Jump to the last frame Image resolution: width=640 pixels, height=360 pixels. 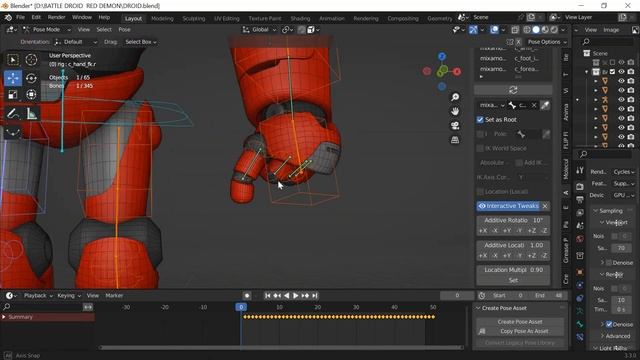tap(315, 296)
